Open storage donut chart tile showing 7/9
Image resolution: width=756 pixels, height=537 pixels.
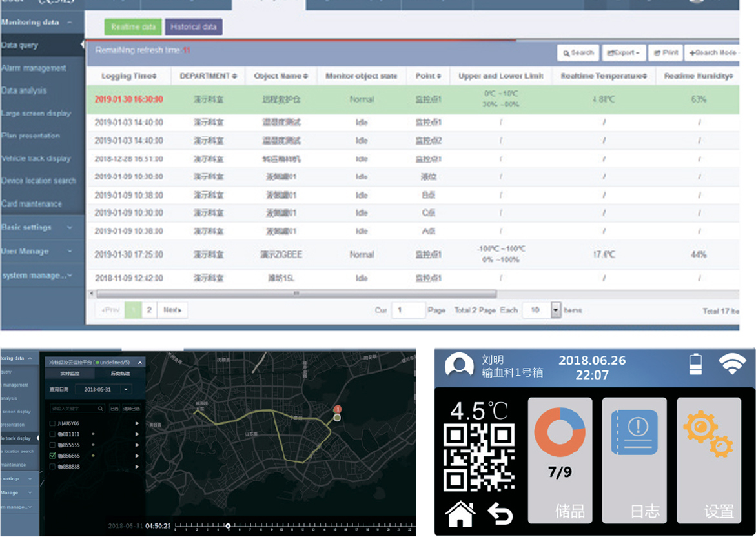560,460
